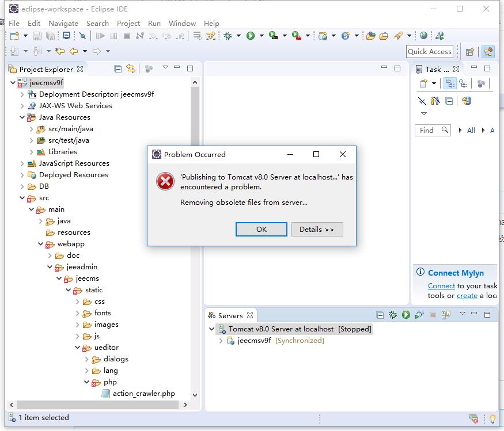Click the Focus on Workweek icon in Task List
The height and width of the screenshot is (431, 504).
coord(481,84)
